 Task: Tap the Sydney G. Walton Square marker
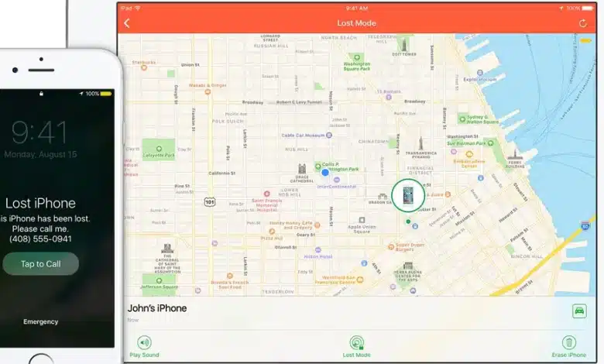(x=462, y=119)
